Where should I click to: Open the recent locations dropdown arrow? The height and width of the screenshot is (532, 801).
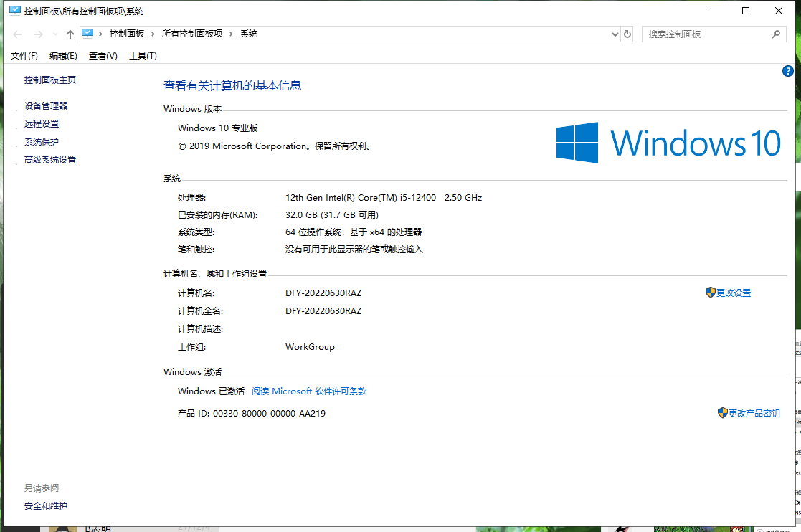click(x=55, y=34)
